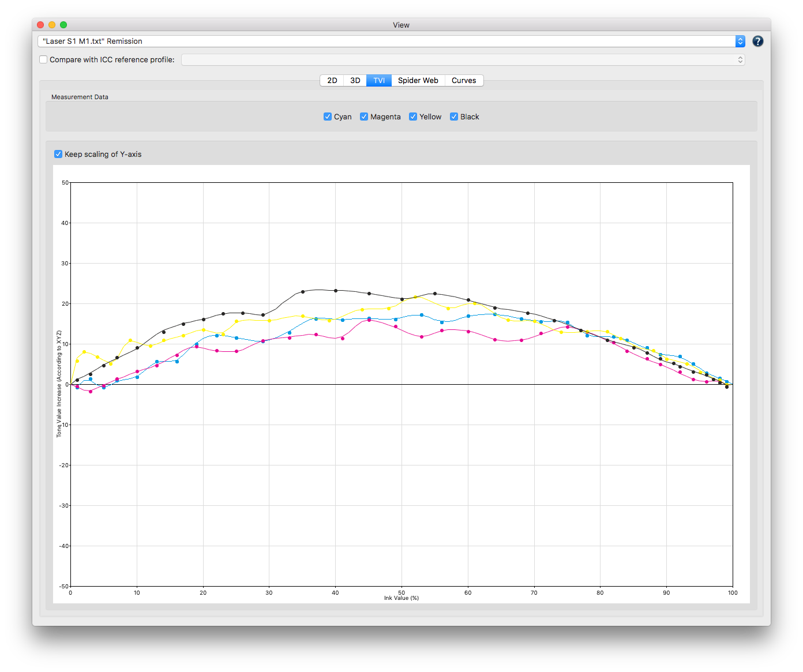The width and height of the screenshot is (803, 672).
Task: Uncheck the Yellow checkbox
Action: [x=413, y=117]
